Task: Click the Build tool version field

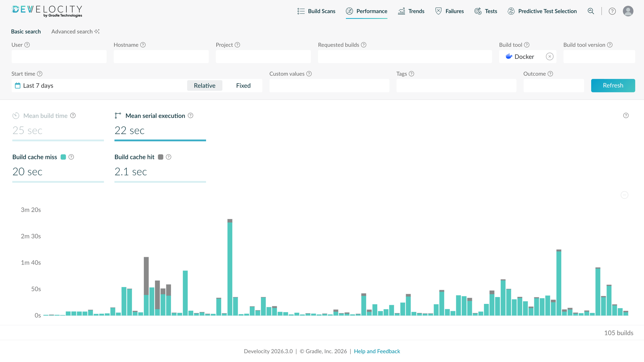Action: pyautogui.click(x=599, y=57)
